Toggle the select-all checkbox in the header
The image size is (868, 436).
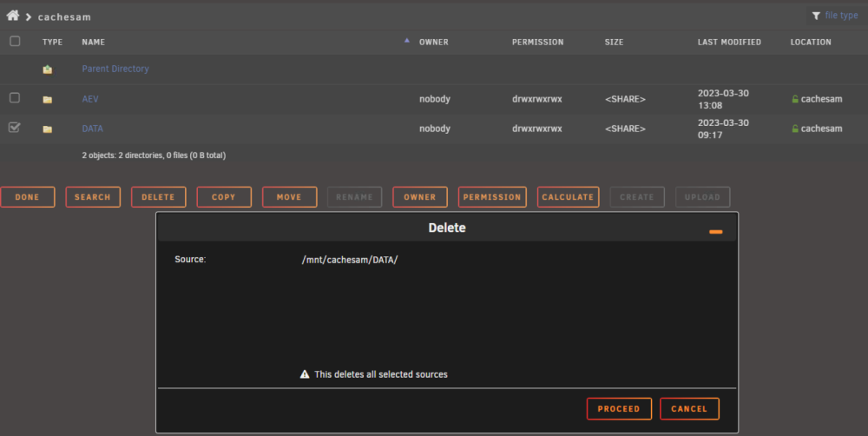click(15, 41)
